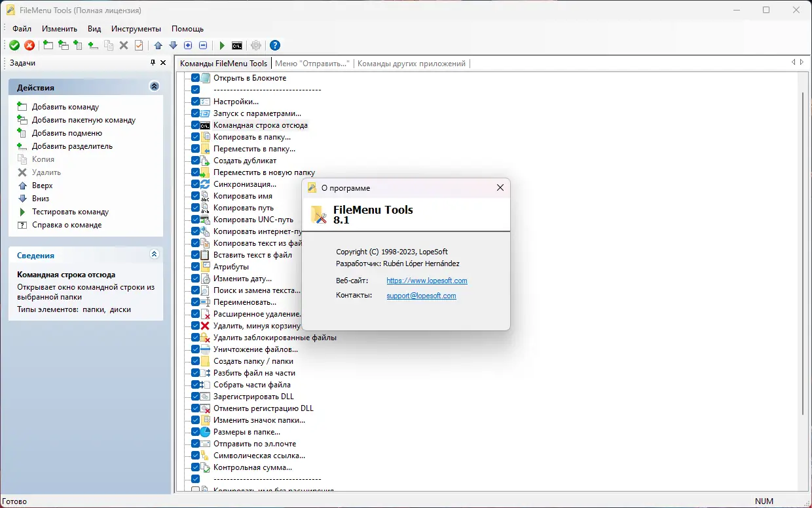The height and width of the screenshot is (508, 812).
Task: Toggle the Настройки... command checkbox
Action: 195,102
